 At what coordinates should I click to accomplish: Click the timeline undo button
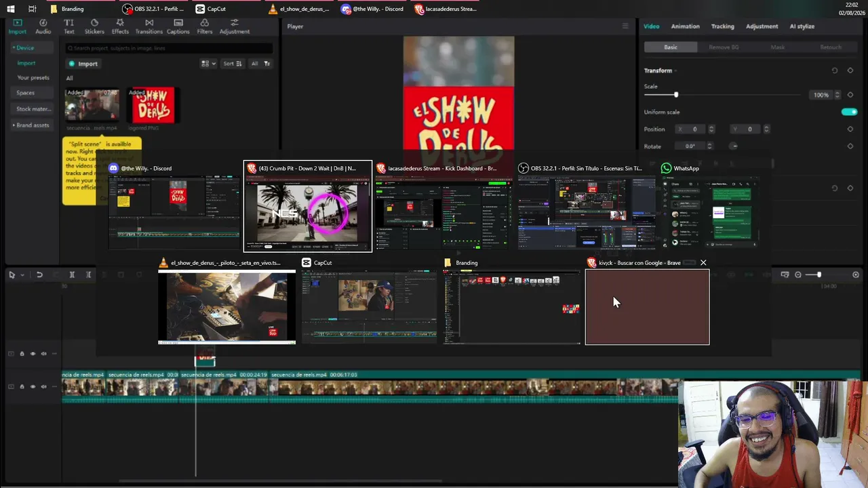click(x=39, y=274)
